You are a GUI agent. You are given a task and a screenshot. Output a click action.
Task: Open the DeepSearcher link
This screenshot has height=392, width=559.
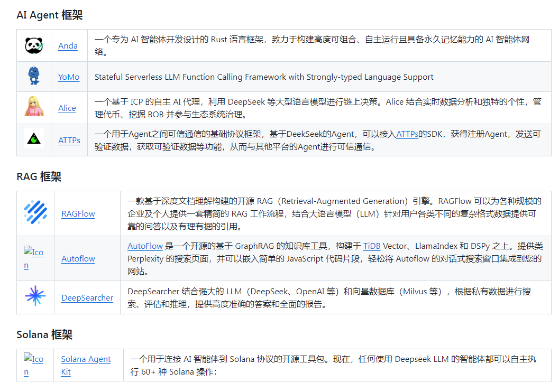[87, 297]
